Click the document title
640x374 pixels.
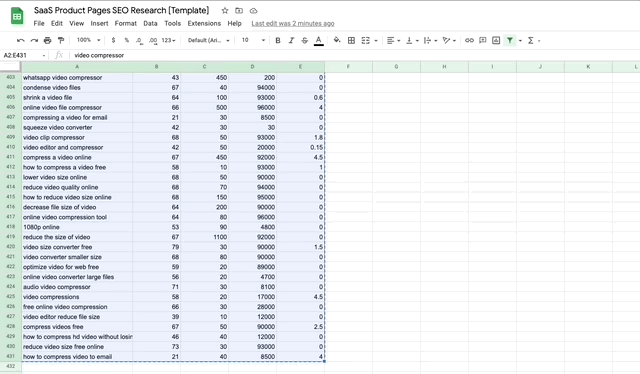click(x=121, y=10)
